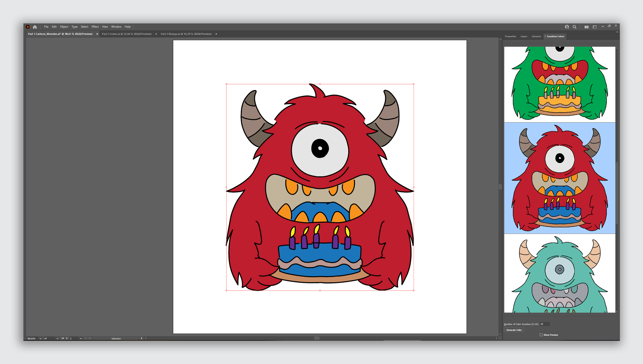
Task: Go to first artboard navigation arrow
Action: (63, 338)
